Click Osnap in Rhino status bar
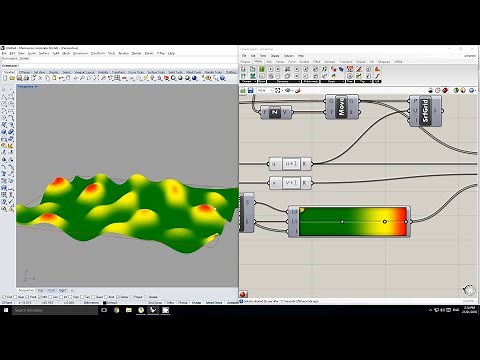 pyautogui.click(x=196, y=303)
